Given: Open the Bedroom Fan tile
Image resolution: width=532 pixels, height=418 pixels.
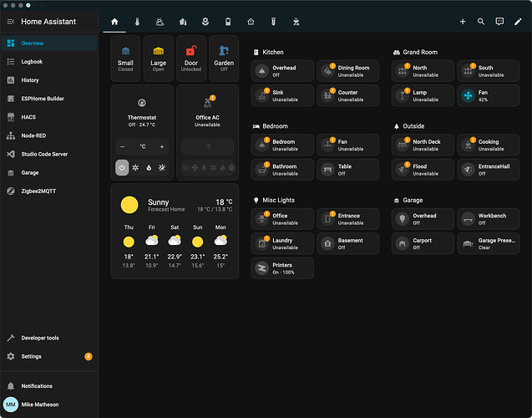Looking at the screenshot, I should (347, 145).
